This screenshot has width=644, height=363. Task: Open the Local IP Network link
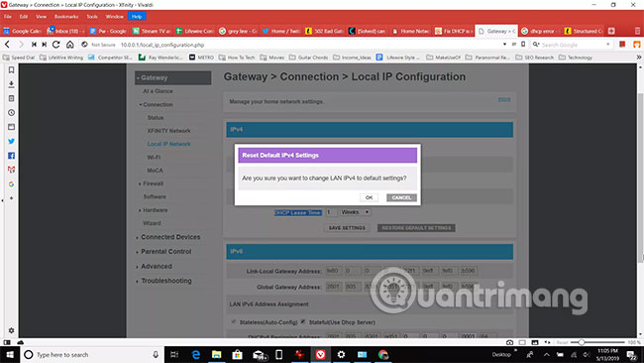point(168,144)
